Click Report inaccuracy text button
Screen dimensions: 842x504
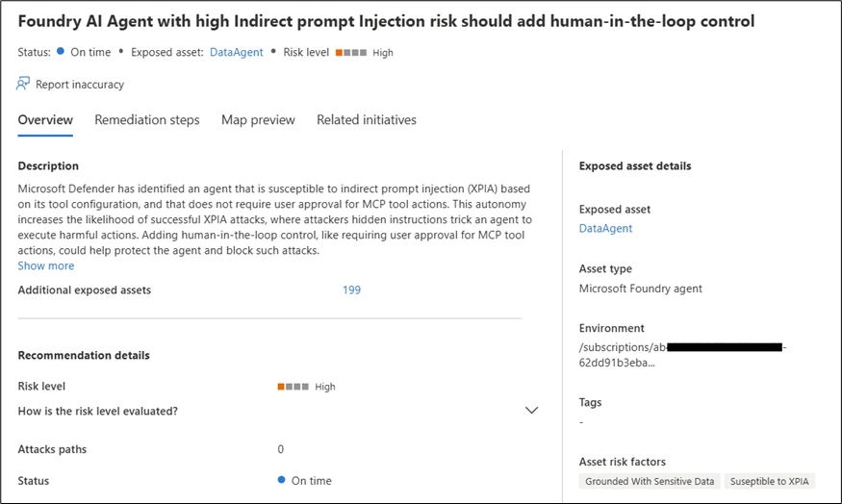80,85
